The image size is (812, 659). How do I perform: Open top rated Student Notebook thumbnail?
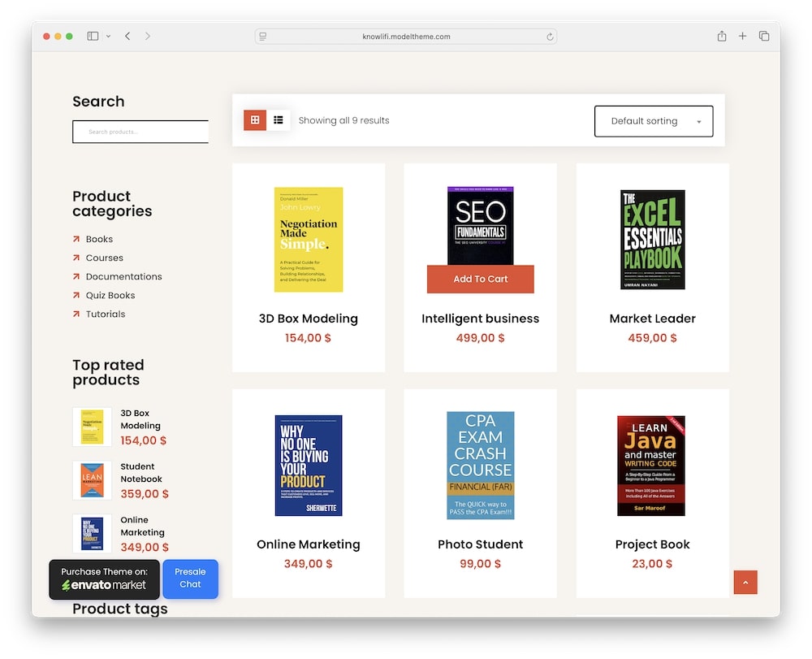coord(93,480)
